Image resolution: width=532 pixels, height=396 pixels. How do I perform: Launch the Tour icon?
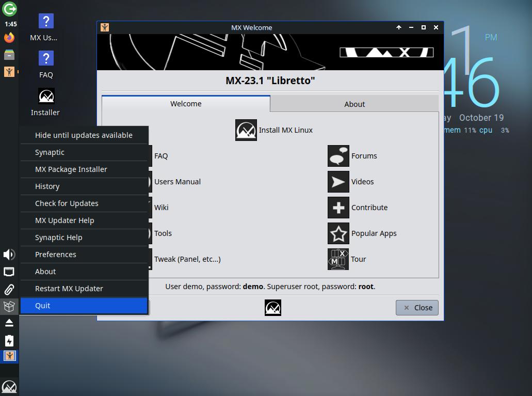pos(338,259)
